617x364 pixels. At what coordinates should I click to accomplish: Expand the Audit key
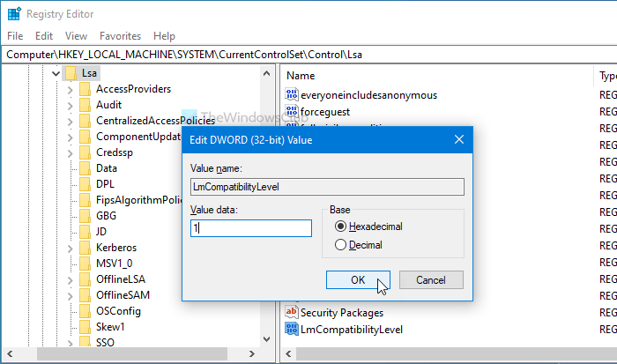coord(71,105)
